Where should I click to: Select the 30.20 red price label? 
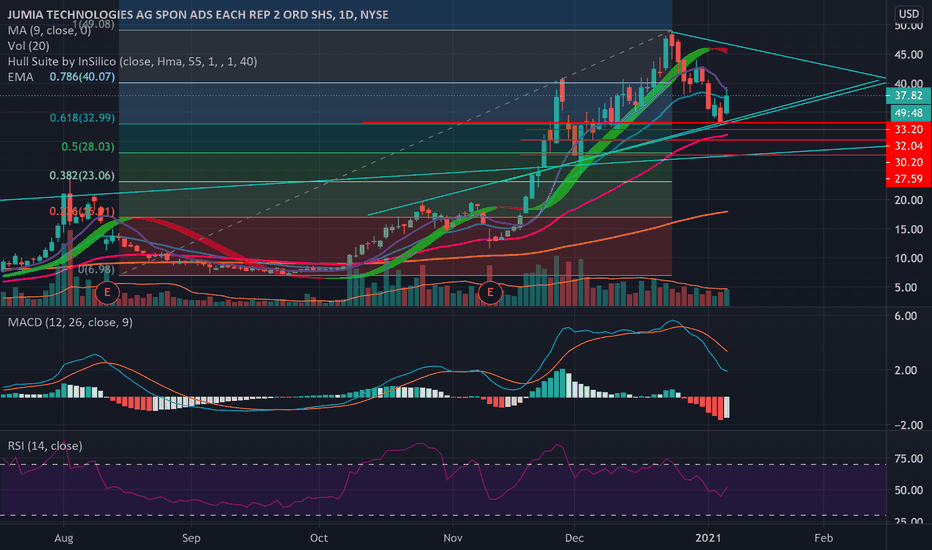pos(908,162)
